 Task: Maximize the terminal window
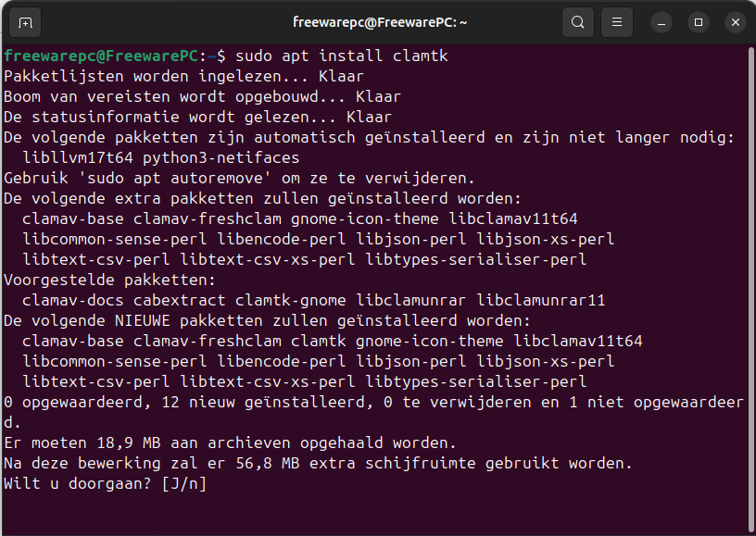click(x=699, y=22)
